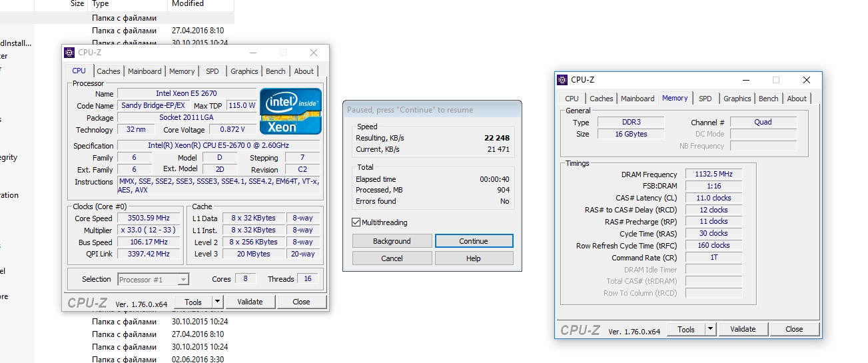Click the Help button in benchmark dialog

coord(474,258)
